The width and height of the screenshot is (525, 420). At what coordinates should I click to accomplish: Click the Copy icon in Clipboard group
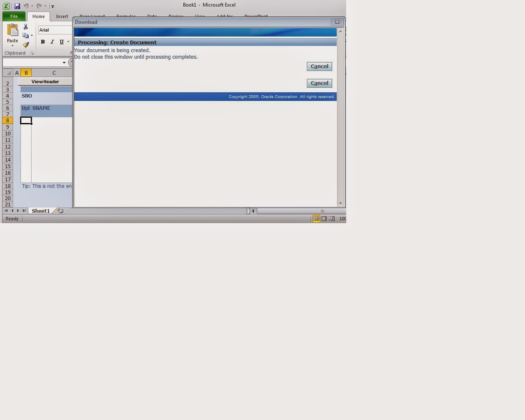[25, 35]
